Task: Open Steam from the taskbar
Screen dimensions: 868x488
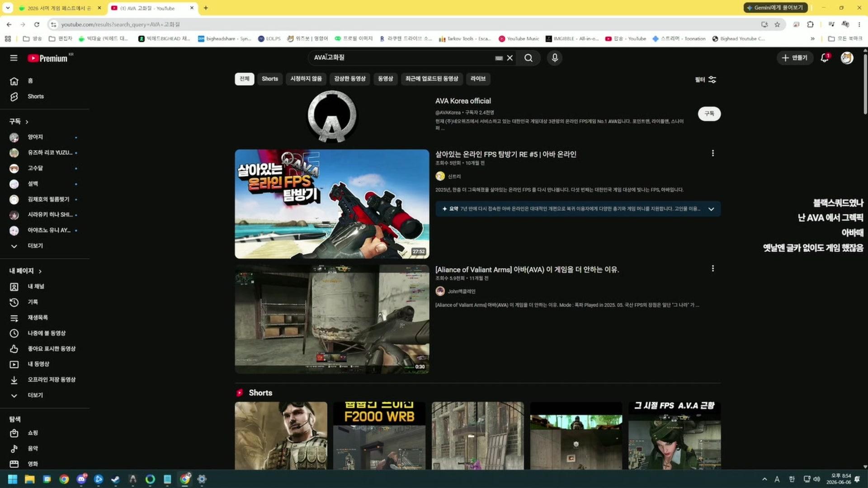Action: [x=115, y=479]
